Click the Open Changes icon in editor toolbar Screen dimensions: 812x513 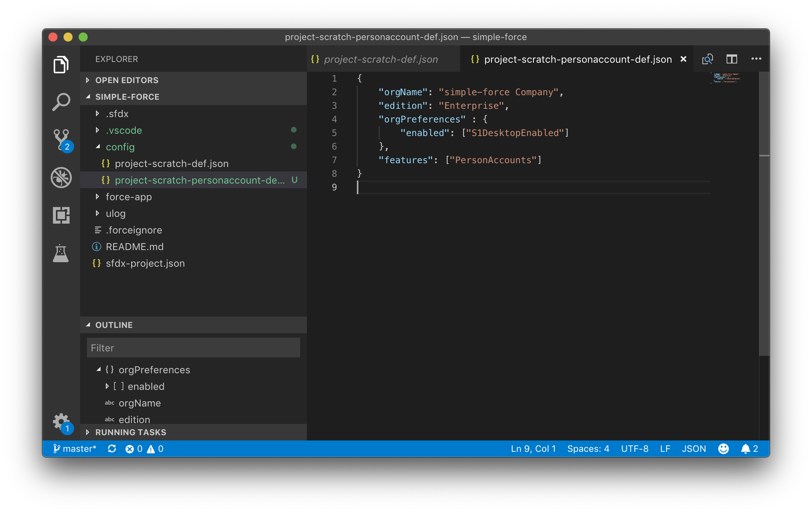click(x=707, y=59)
